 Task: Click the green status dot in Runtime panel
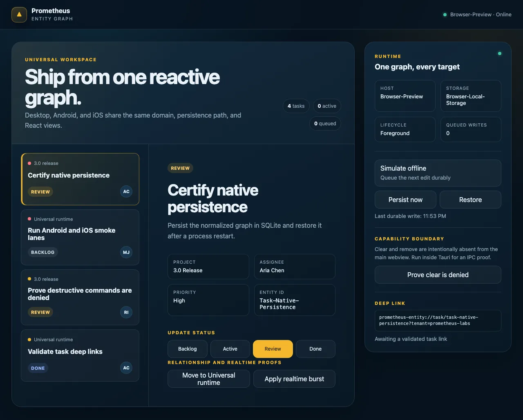tap(499, 53)
